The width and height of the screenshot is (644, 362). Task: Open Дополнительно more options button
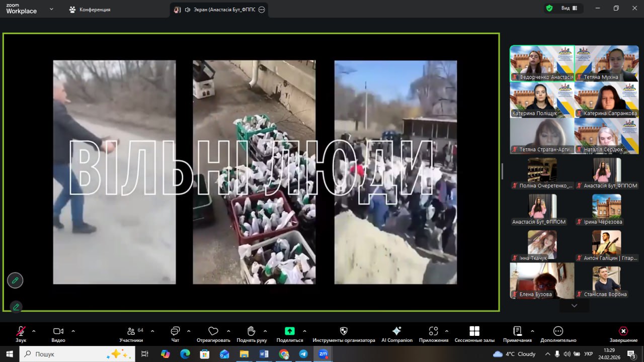(x=558, y=331)
